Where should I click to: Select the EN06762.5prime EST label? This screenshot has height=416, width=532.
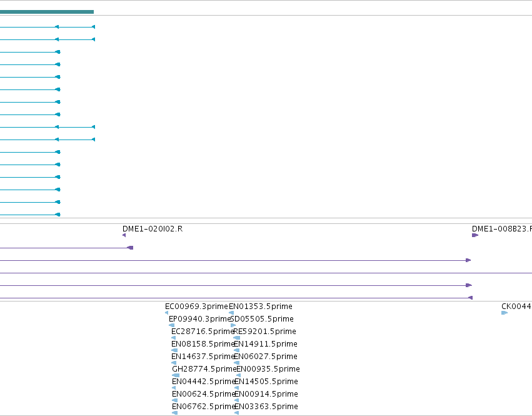coord(204,407)
